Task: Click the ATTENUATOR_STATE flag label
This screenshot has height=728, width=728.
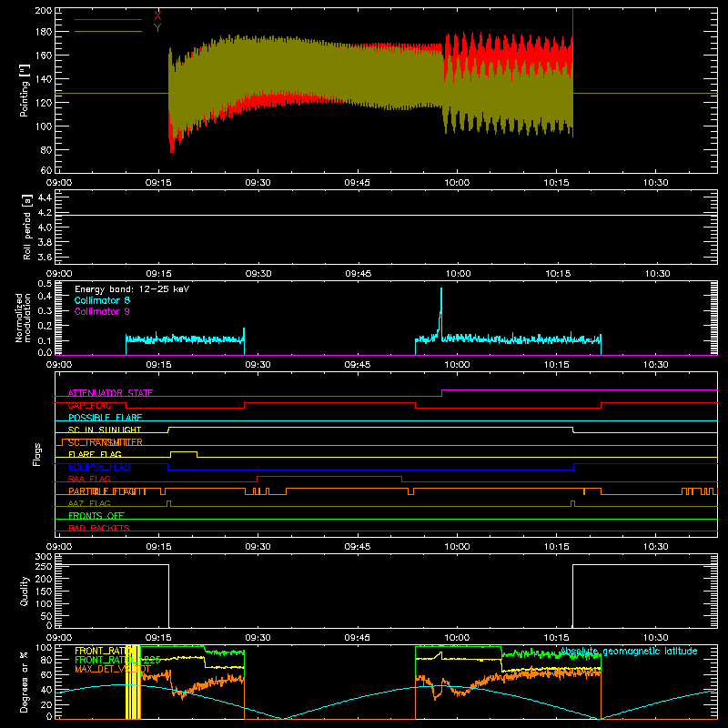Action: (110, 393)
